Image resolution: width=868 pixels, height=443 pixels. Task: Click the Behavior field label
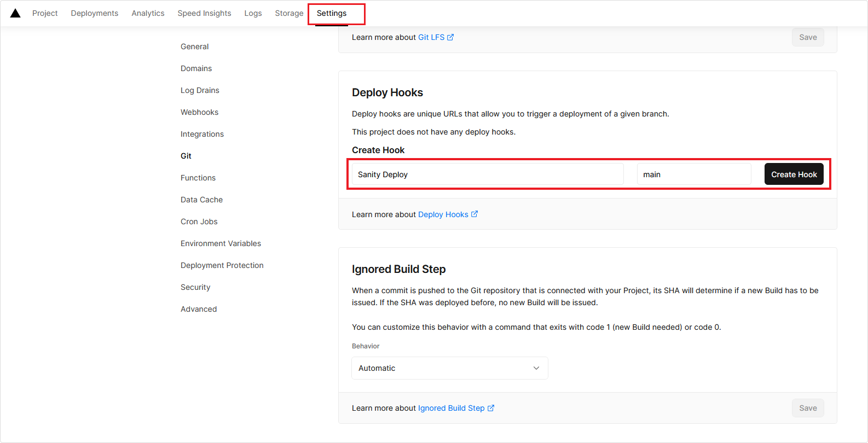pyautogui.click(x=366, y=346)
